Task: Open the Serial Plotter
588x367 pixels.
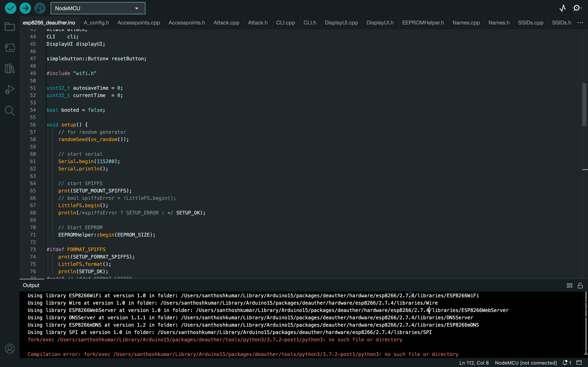Action: [562, 8]
